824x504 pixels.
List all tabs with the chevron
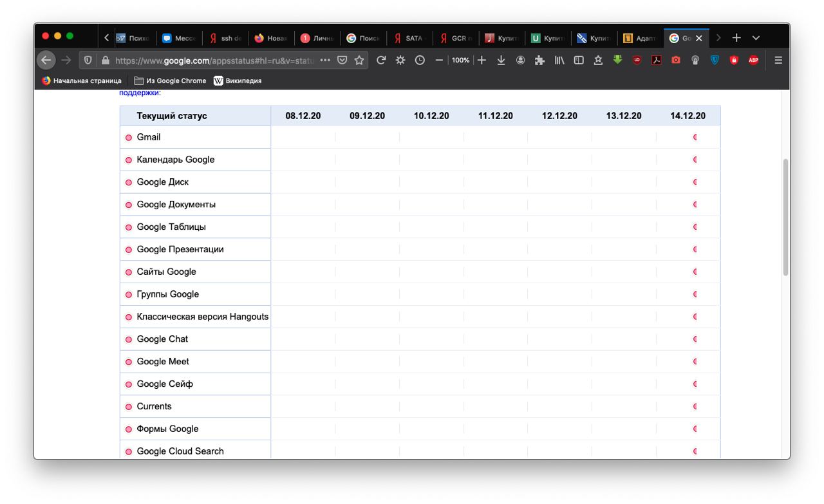756,38
